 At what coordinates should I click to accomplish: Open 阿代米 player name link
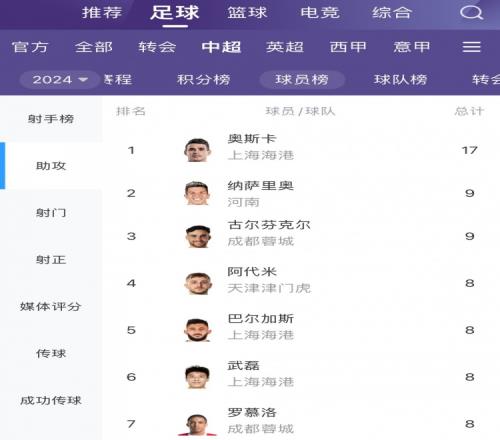click(x=252, y=272)
